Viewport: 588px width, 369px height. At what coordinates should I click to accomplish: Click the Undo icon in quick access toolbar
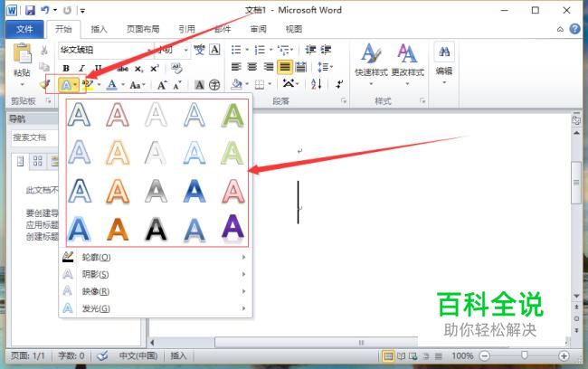(x=45, y=10)
